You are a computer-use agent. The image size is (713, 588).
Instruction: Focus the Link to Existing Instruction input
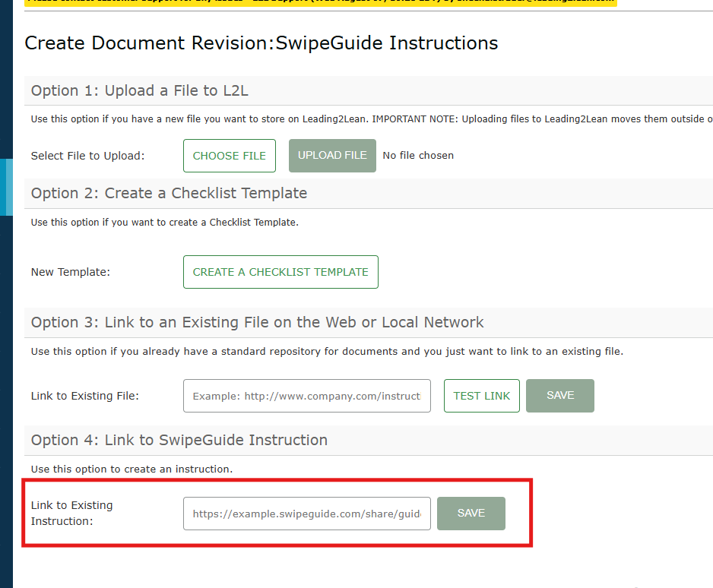coord(307,514)
